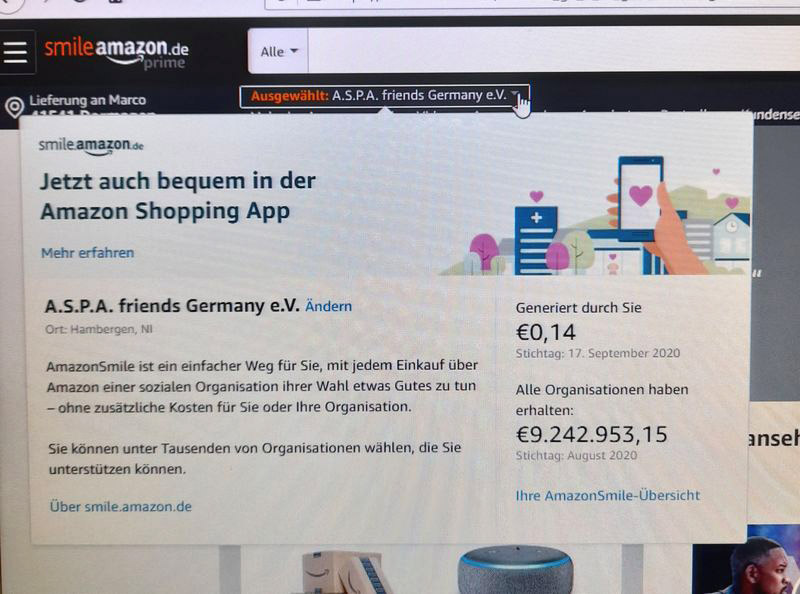Screen dimensions: 800x594
Task: Click smile.amazon.de logo inside the popup
Action: click(91, 145)
